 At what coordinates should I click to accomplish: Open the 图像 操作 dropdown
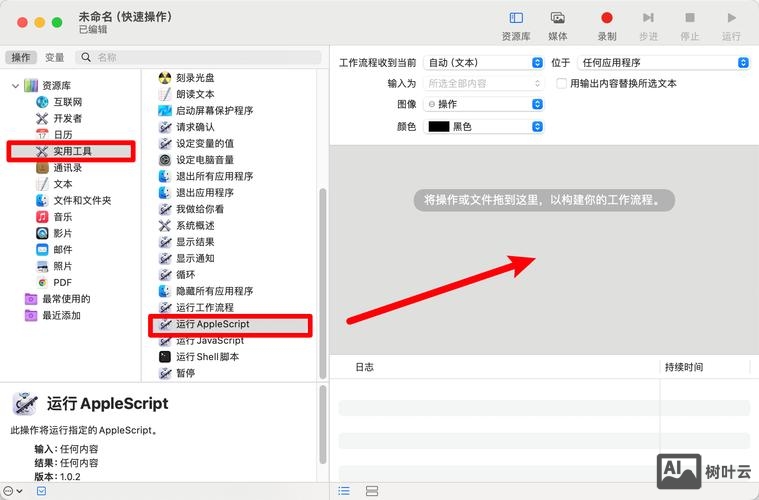(x=484, y=104)
